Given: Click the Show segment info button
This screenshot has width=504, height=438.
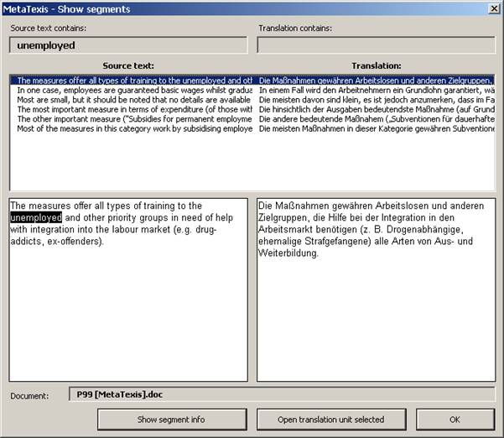Looking at the screenshot, I should click(x=173, y=420).
